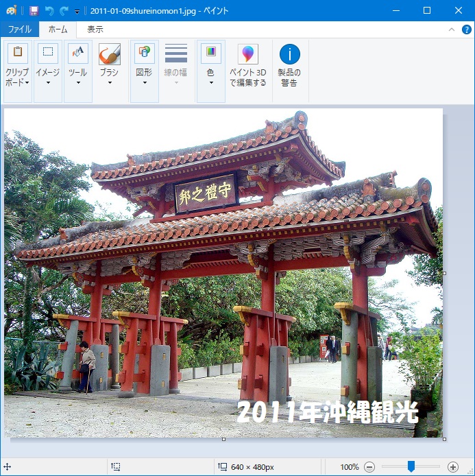Click the canvas size icon in status bar
This screenshot has width=475, height=476.
pos(222,466)
